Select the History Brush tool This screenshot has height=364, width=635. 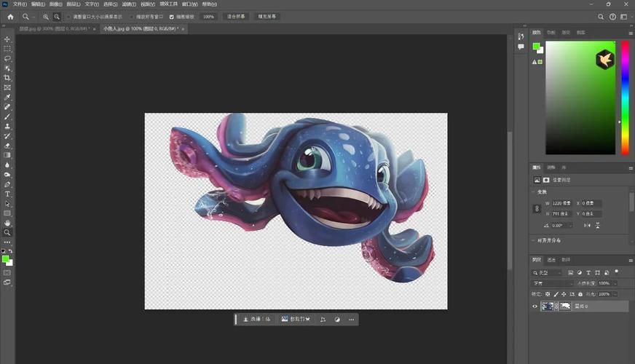pos(7,136)
